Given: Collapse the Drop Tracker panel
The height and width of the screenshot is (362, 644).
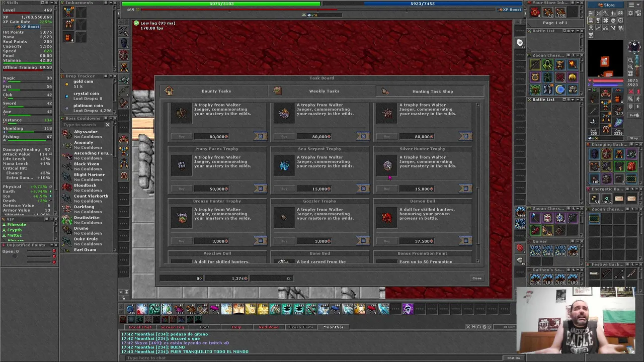Looking at the screenshot, I should (110, 76).
